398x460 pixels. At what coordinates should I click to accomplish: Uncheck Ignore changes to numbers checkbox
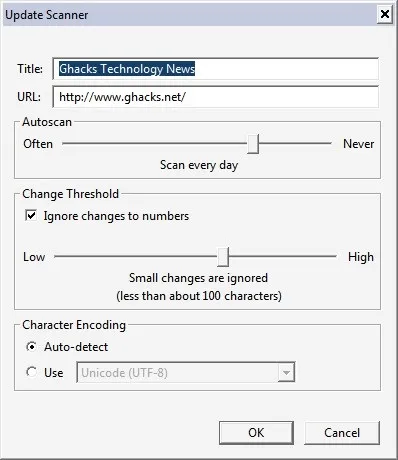(x=31, y=216)
